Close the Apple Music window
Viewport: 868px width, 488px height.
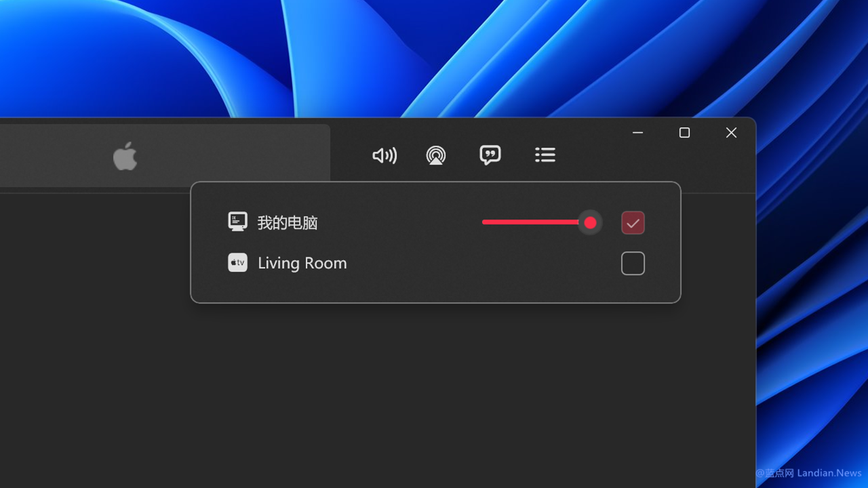(731, 133)
